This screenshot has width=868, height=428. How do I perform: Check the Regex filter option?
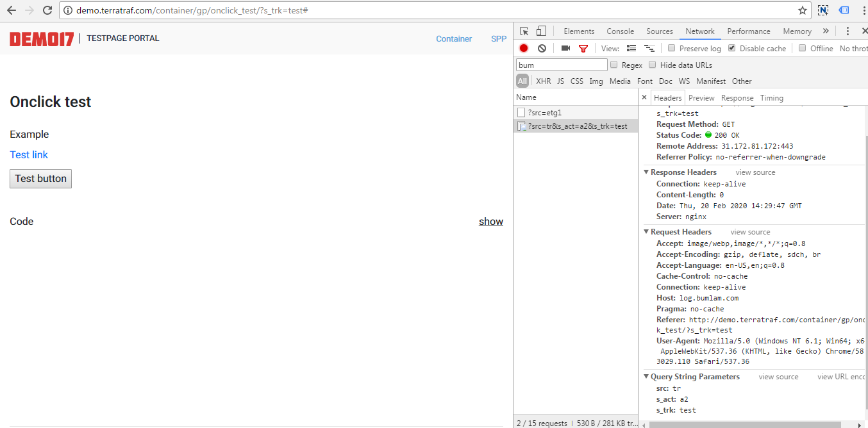(x=614, y=65)
